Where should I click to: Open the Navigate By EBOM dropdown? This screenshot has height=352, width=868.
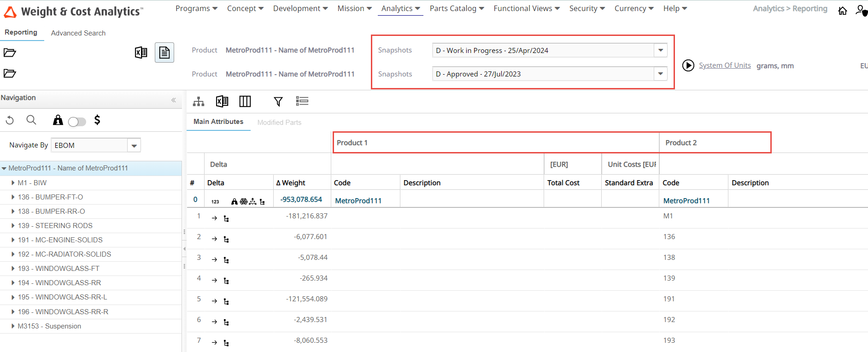point(134,146)
